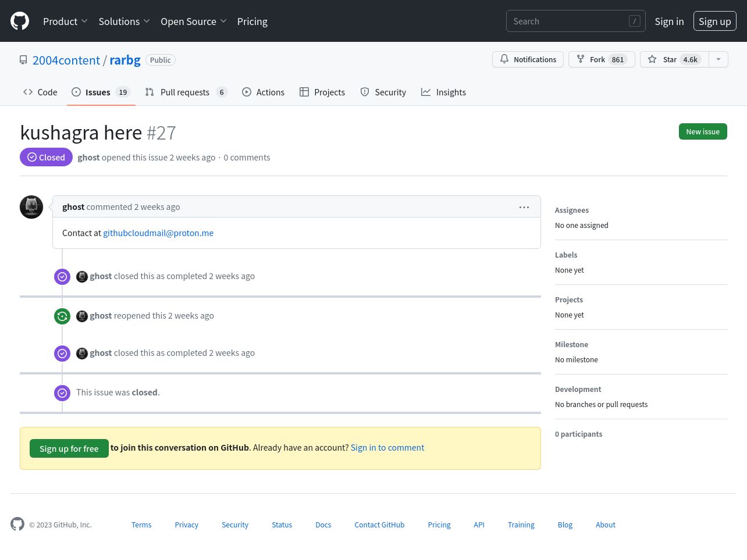Click footer Pricing link

coord(439,525)
